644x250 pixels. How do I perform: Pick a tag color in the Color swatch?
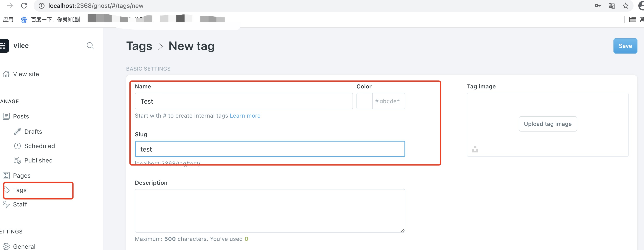(x=364, y=101)
